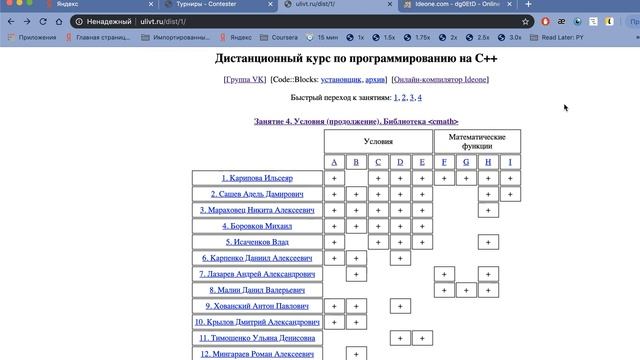This screenshot has height=360, width=640.
Task: Download Code::Blocks 'архив' link
Action: tap(375, 79)
